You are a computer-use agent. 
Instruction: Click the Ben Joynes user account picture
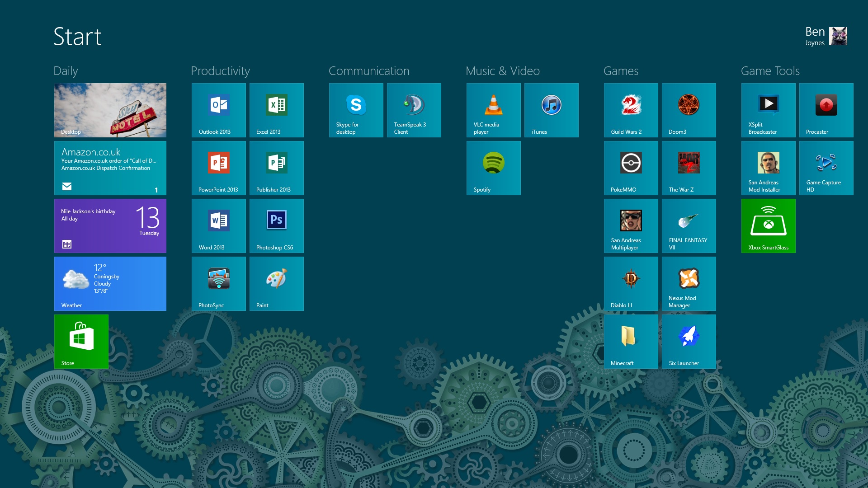pos(838,36)
